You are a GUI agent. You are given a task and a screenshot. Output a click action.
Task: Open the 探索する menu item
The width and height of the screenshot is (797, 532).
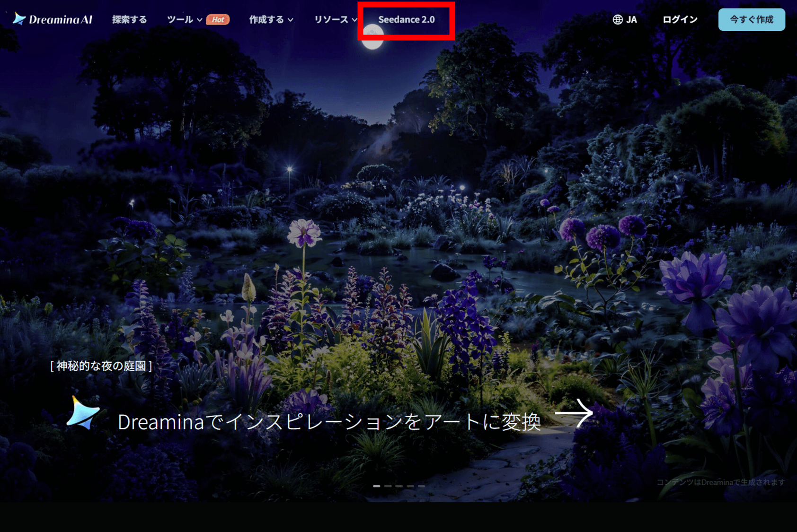coord(129,19)
